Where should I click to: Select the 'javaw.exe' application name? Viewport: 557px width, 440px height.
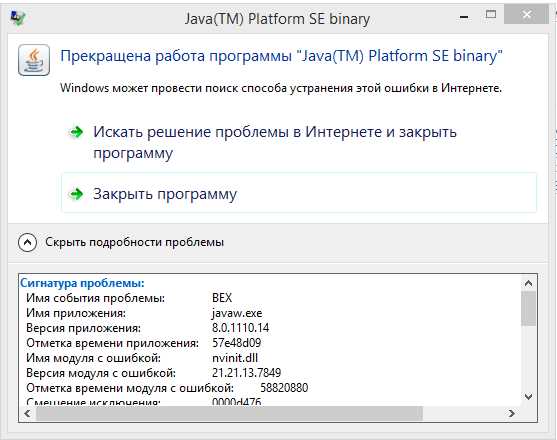(237, 313)
